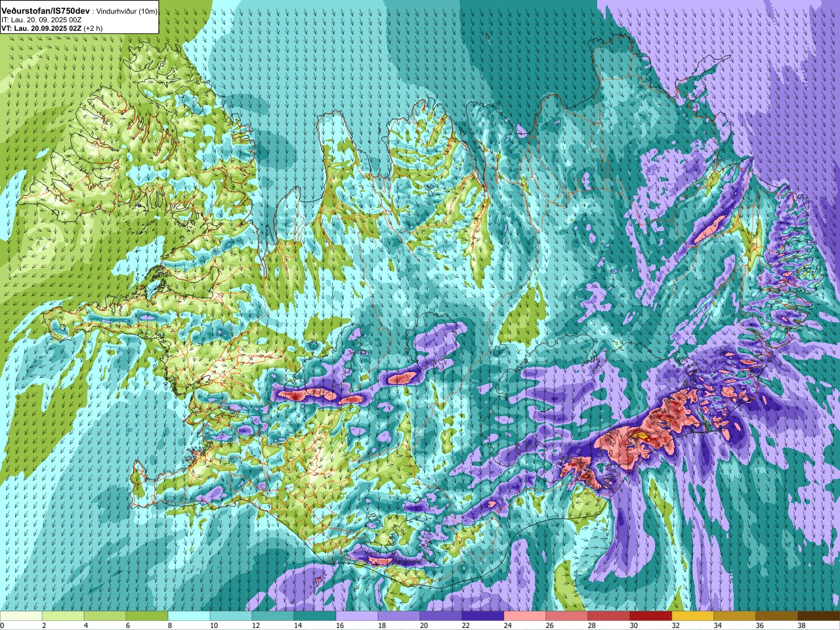Screen dimensions: 840x630
Task: Pick the 24–26 light pink legend swatch
Action: tap(525, 617)
